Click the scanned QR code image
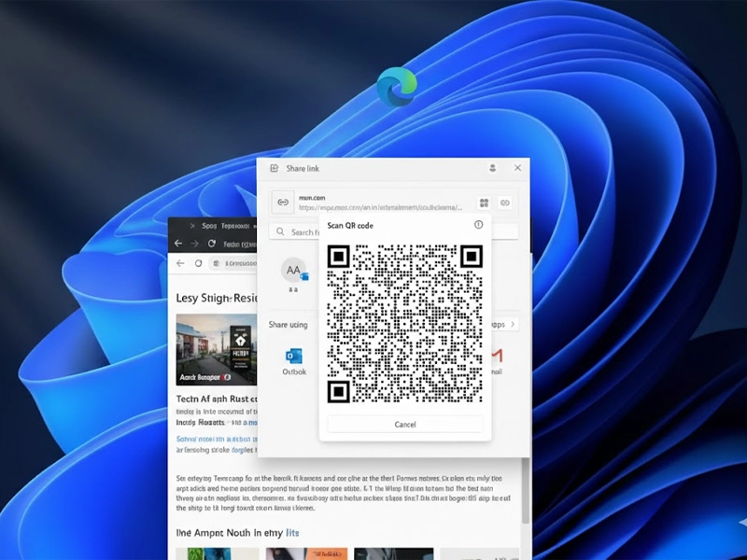Screen dimensions: 747x560 pyautogui.click(x=404, y=324)
